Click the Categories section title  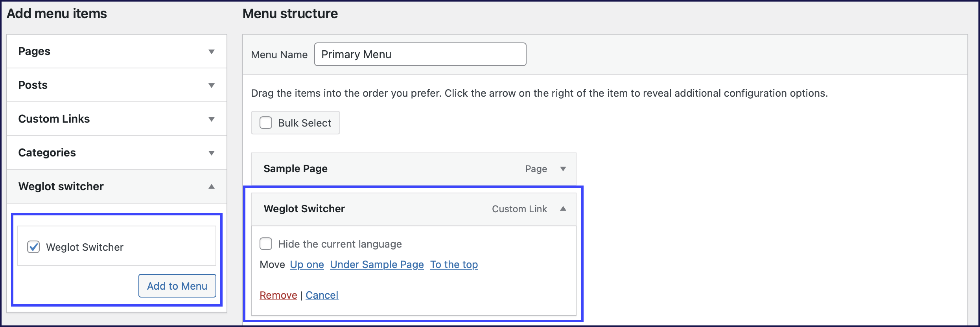47,152
